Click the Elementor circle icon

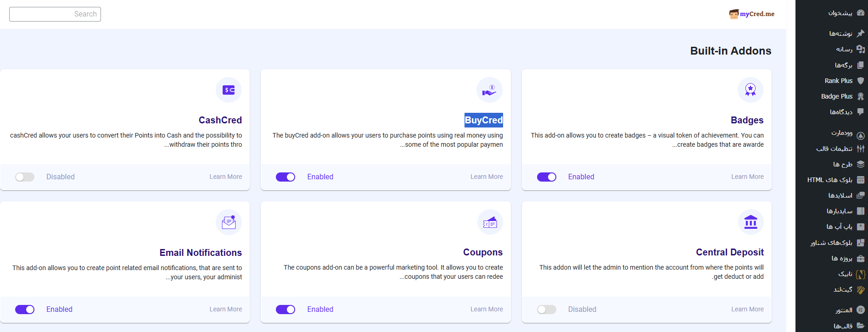pyautogui.click(x=861, y=310)
